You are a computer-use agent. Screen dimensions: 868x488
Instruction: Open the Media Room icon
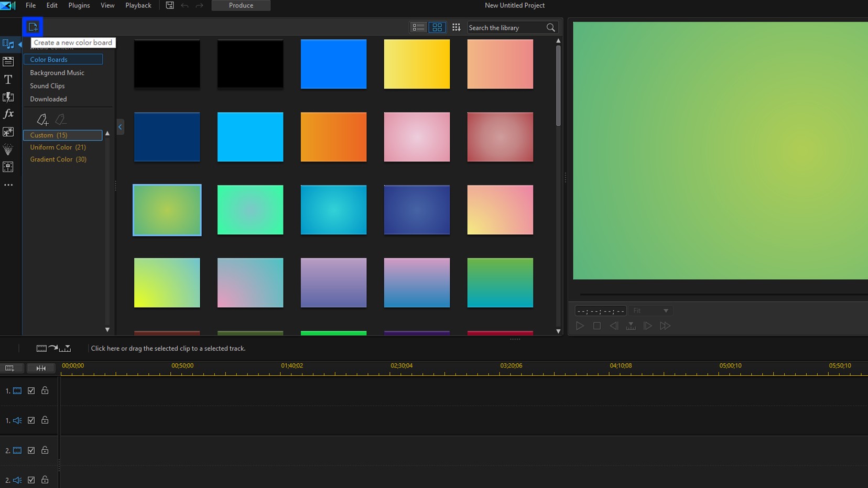coord(8,44)
